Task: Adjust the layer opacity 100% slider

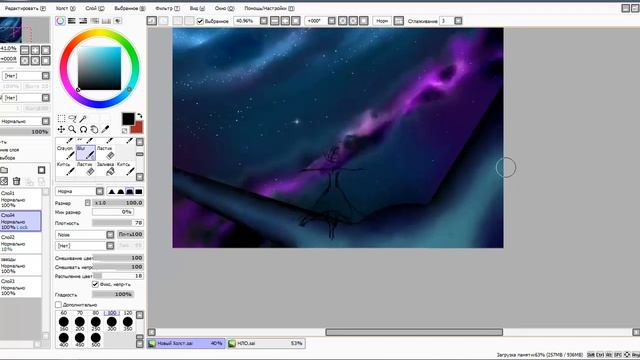Action: (24, 132)
